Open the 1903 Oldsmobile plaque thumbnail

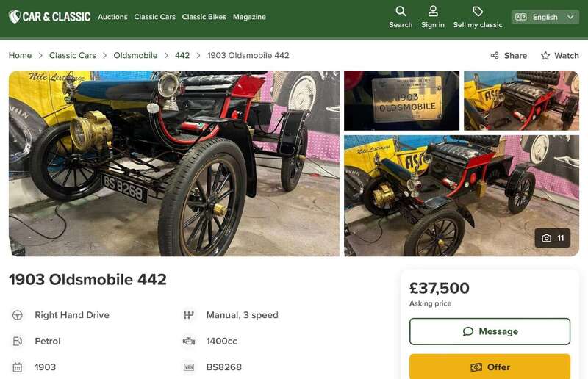(401, 101)
